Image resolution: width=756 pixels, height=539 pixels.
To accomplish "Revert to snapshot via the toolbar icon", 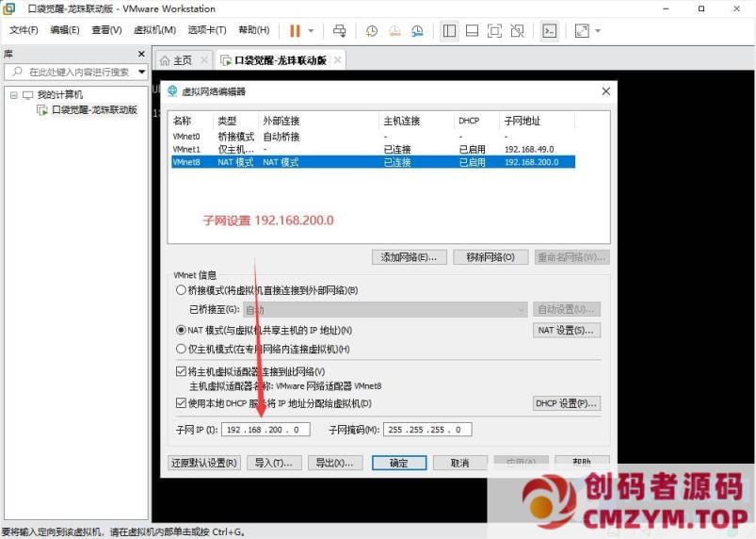I will tap(394, 31).
